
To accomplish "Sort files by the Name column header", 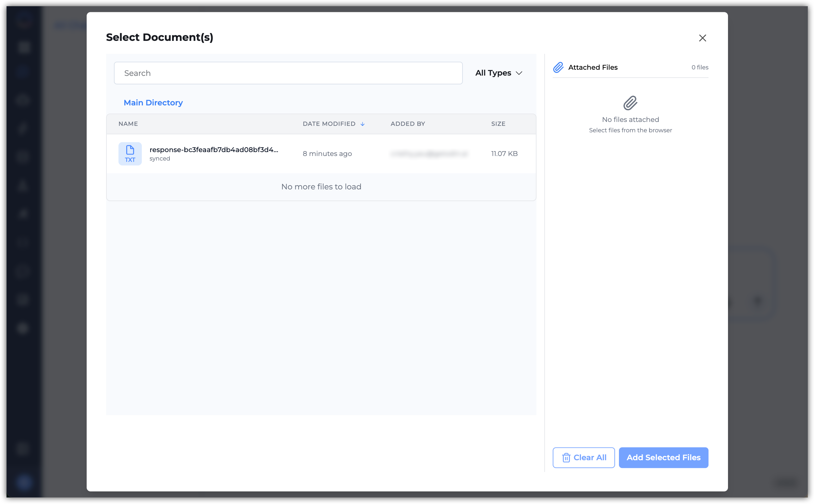I will coord(128,124).
